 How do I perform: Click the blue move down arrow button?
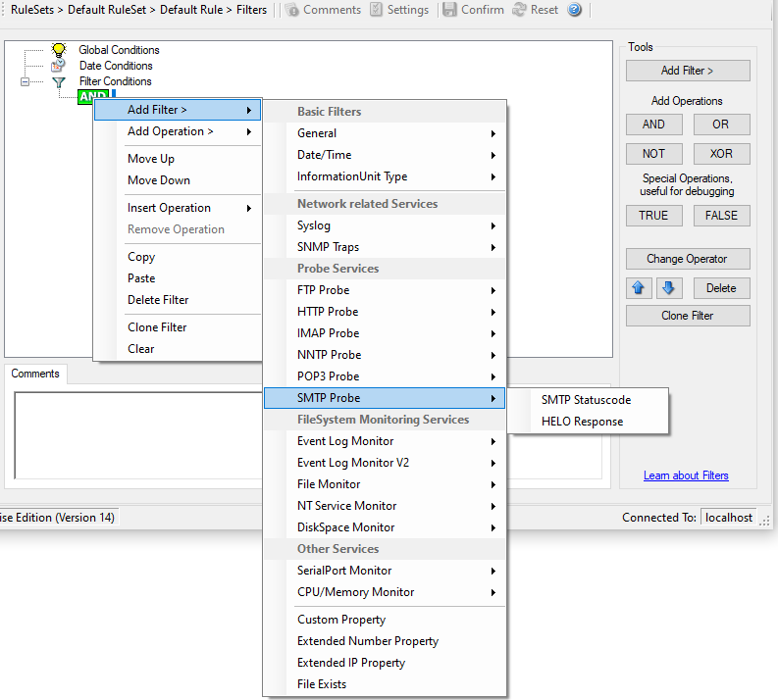pyautogui.click(x=667, y=288)
